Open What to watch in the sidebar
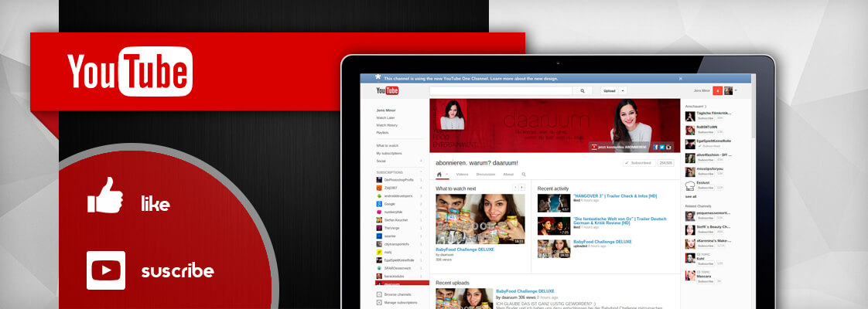The width and height of the screenshot is (868, 309). point(387,145)
